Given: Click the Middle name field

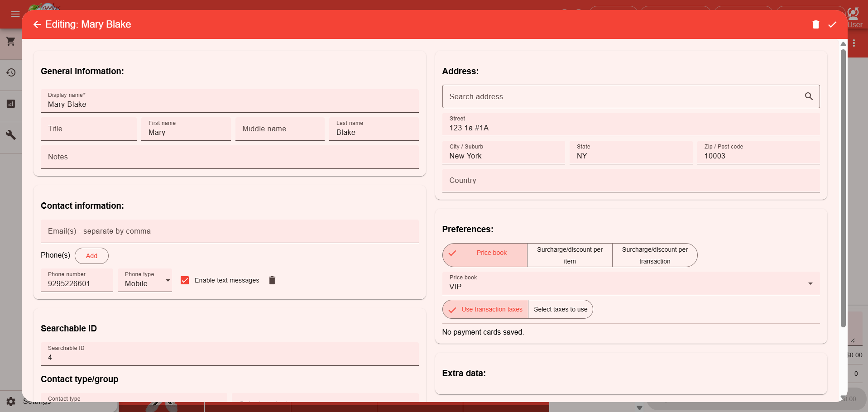Looking at the screenshot, I should coord(280,129).
